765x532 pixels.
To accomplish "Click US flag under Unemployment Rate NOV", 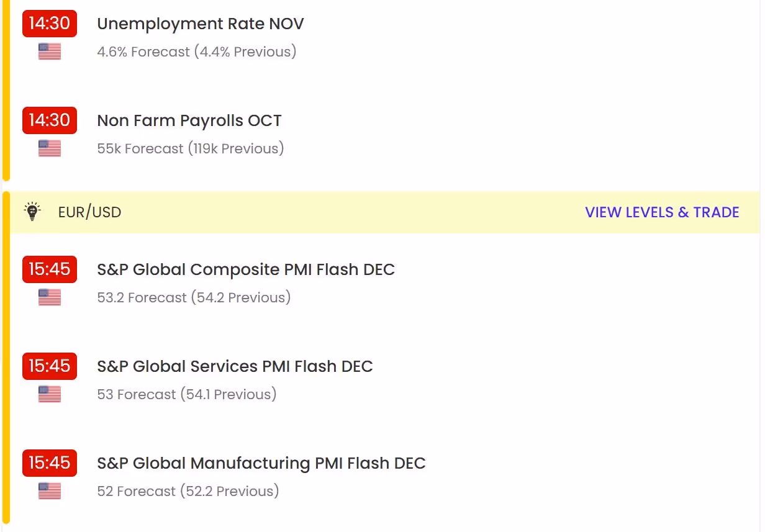I will [50, 52].
